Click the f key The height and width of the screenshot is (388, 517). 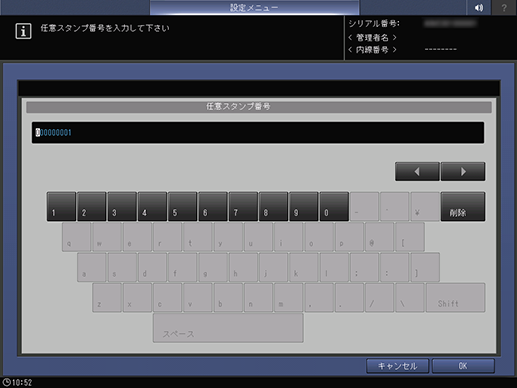click(183, 267)
